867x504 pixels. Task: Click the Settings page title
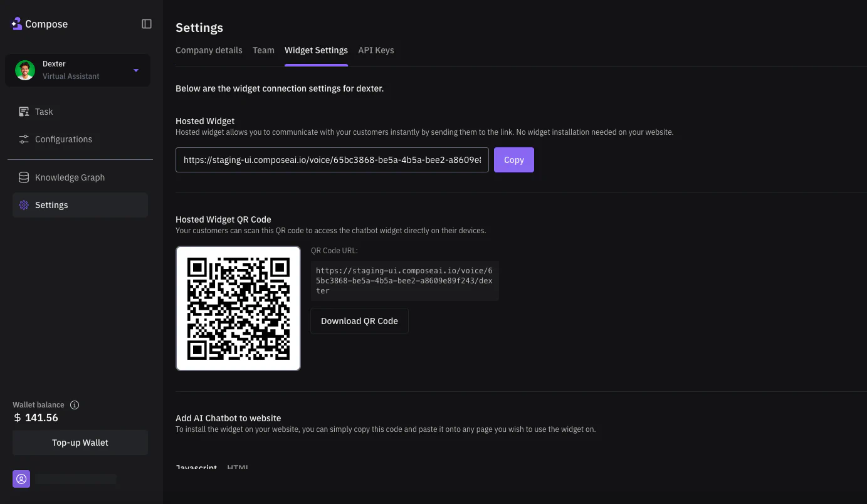pos(199,28)
